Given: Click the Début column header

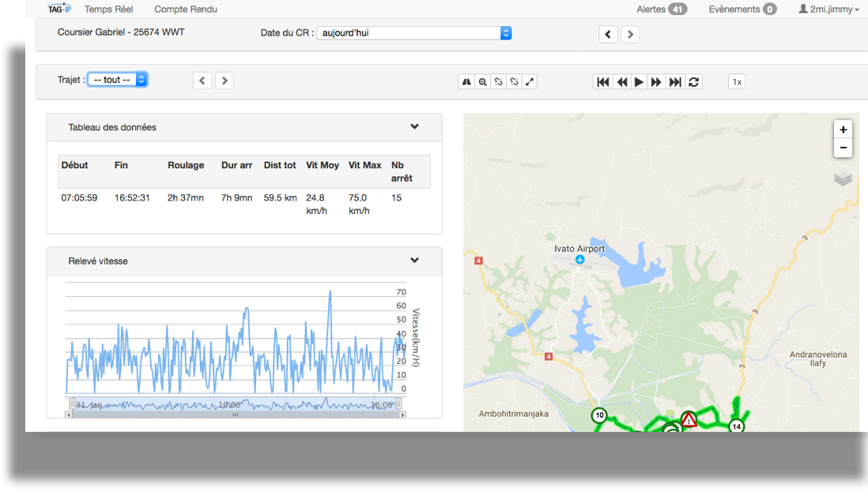Looking at the screenshot, I should (x=75, y=165).
